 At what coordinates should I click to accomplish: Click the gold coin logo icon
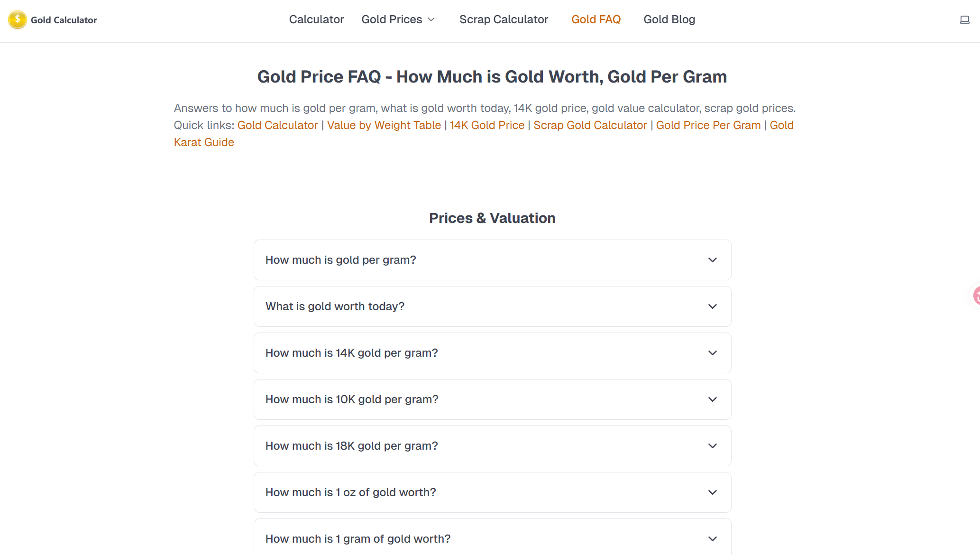tap(18, 20)
